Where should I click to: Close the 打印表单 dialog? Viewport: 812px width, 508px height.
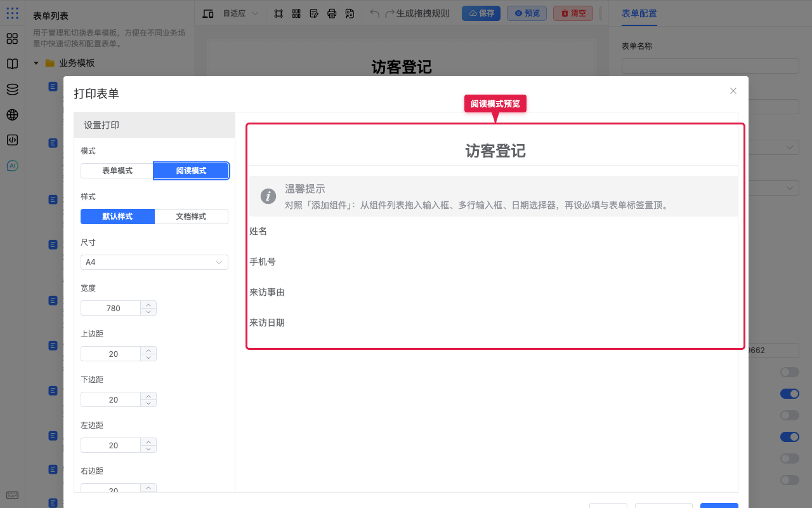pyautogui.click(x=733, y=91)
